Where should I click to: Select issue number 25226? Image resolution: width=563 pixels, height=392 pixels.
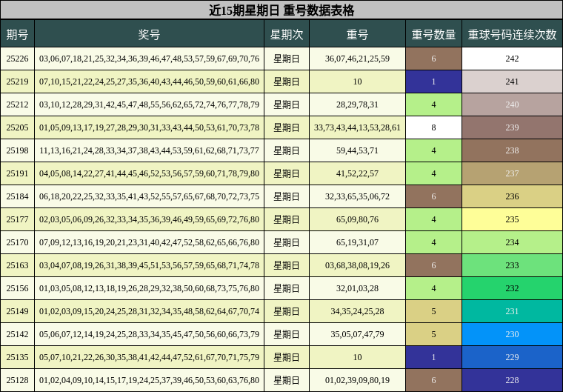(x=17, y=59)
